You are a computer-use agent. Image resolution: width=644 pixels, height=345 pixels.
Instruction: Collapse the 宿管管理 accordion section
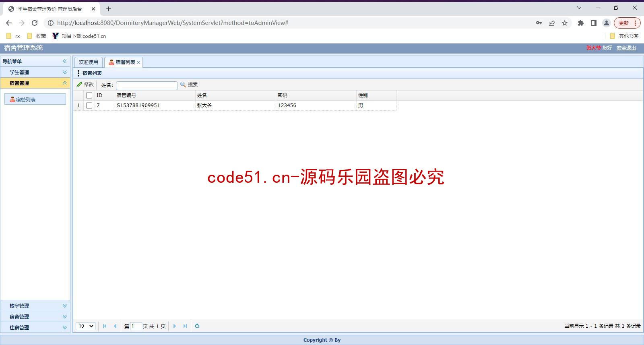click(35, 83)
